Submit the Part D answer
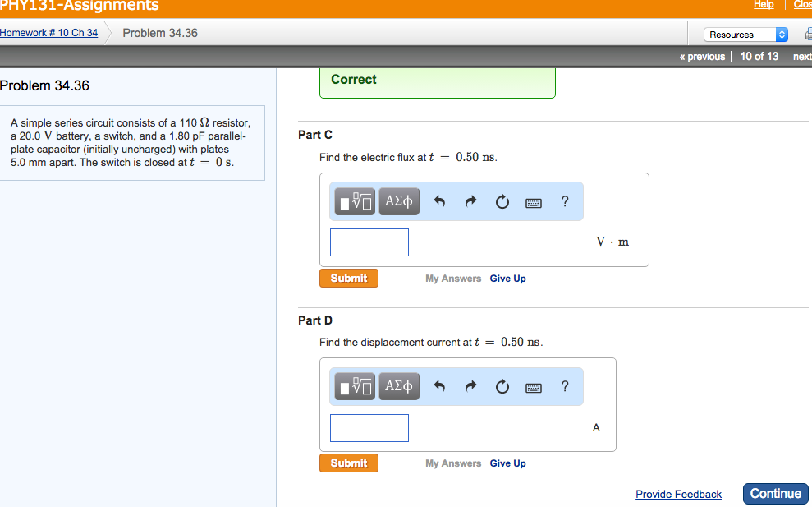 coord(348,463)
